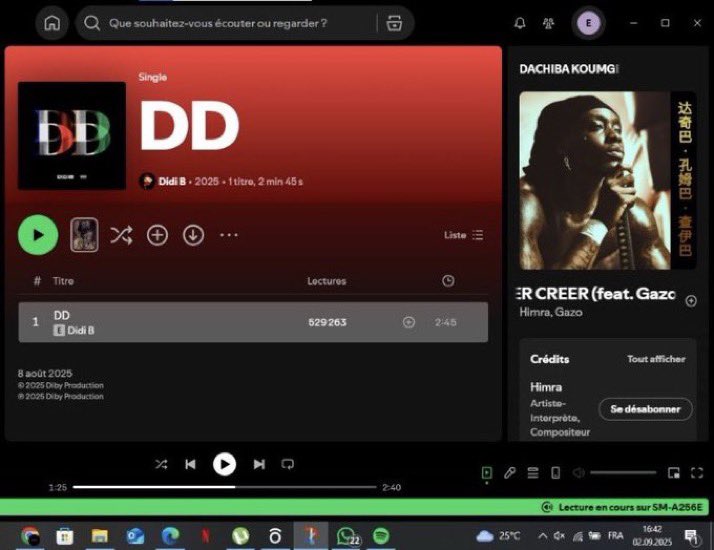The width and height of the screenshot is (714, 550).
Task: Click Tout afficher in Crédits
Action: (656, 359)
